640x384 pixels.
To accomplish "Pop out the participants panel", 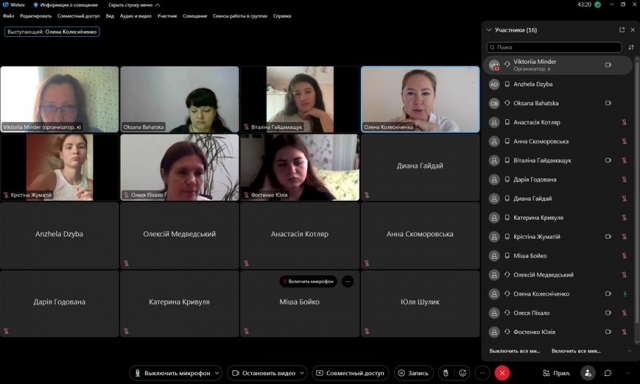I will (622, 30).
